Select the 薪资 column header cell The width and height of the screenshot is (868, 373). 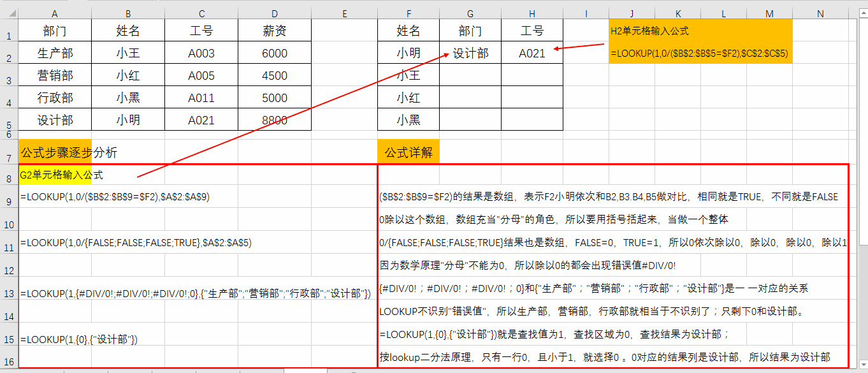[x=274, y=30]
